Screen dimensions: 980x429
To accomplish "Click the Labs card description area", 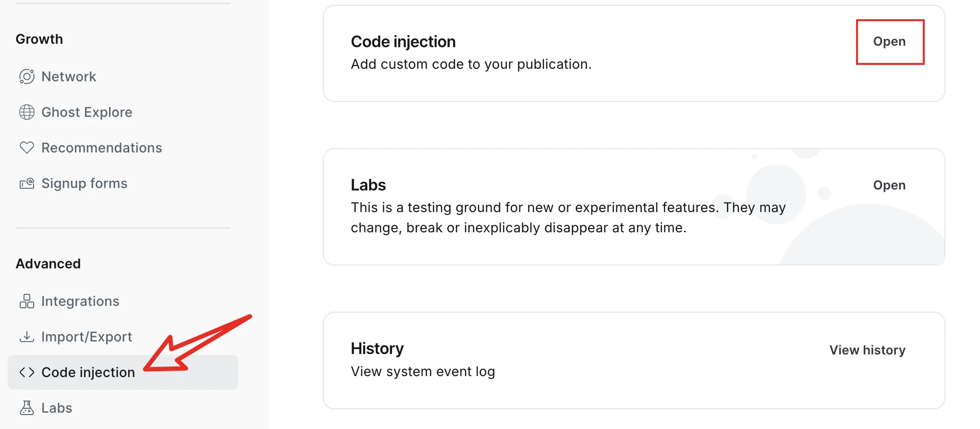I will tap(568, 217).
